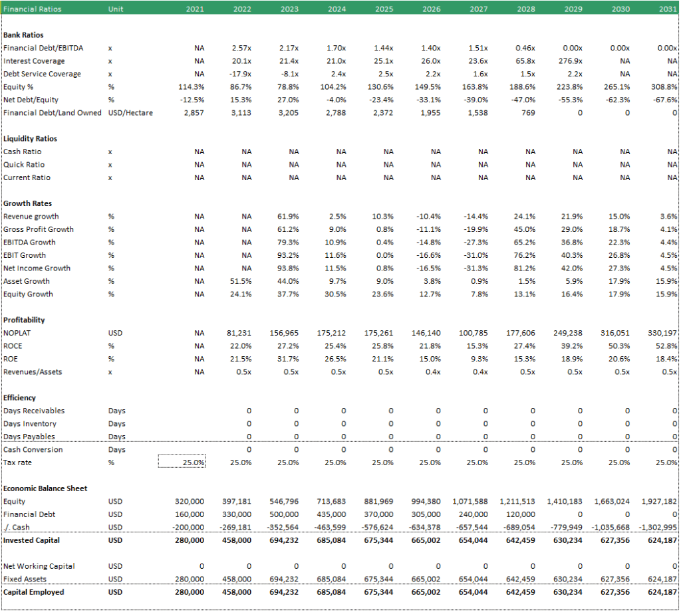The image size is (681, 616).
Task: Click EBITDA Growth 2027 value -27.3%
Action: point(476,243)
